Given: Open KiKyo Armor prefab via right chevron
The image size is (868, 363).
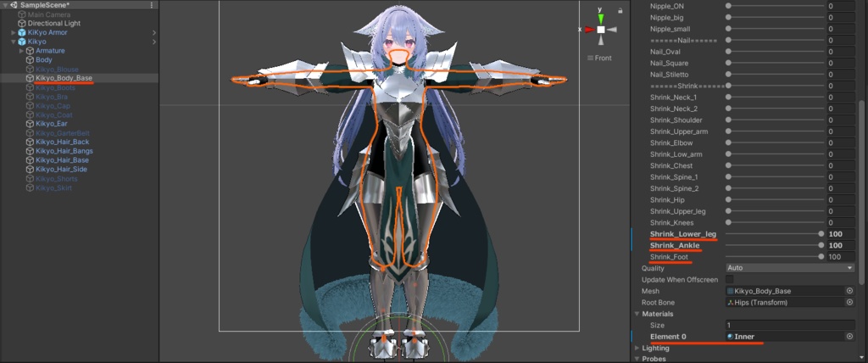Looking at the screenshot, I should coord(154,33).
